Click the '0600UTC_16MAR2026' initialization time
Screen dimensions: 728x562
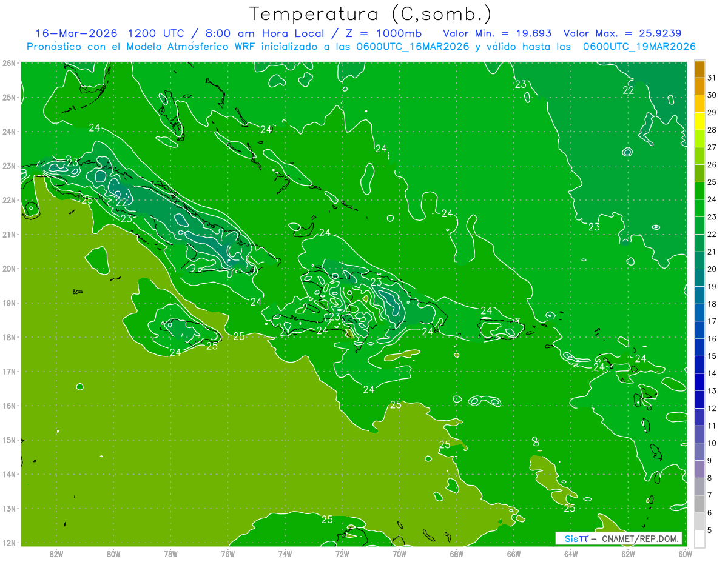tap(411, 47)
